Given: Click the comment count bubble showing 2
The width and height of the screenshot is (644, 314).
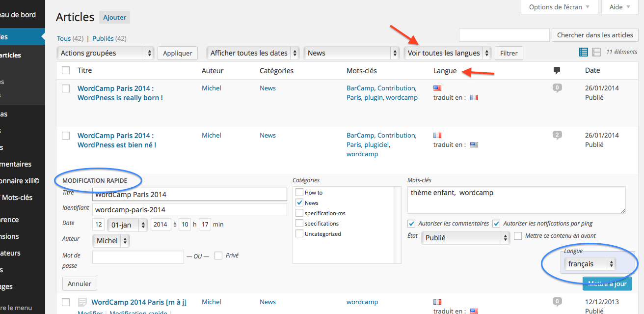Looking at the screenshot, I should click(x=557, y=135).
